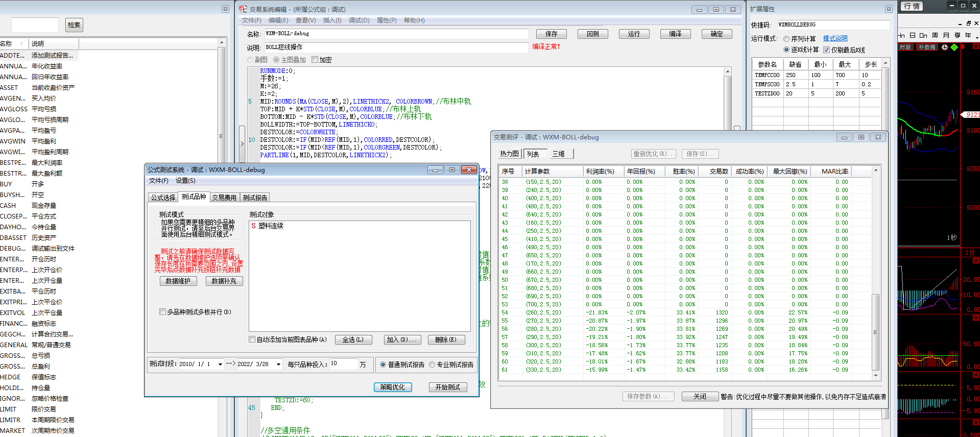980x437 pixels.
Task: Select the 周 weekly period icon
Action: (935, 35)
